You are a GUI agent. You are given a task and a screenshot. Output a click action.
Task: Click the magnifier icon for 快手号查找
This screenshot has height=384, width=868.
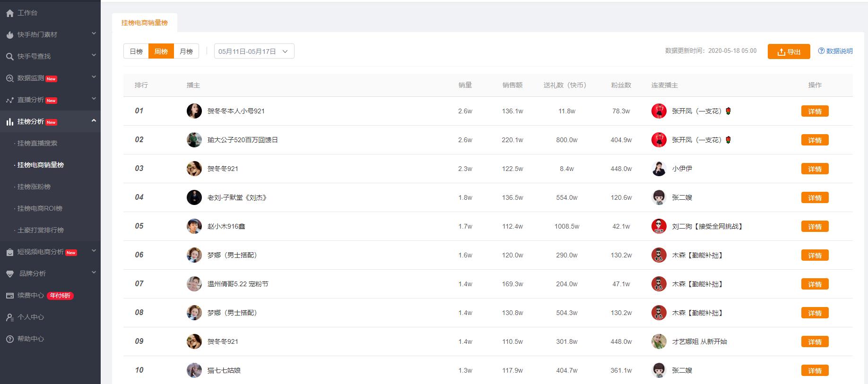coord(9,57)
